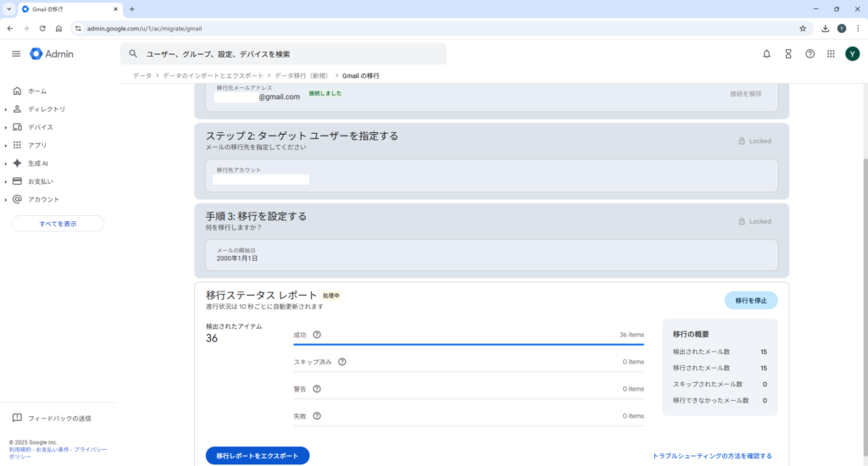Open the help question mark icon
The width and height of the screenshot is (868, 466).
(x=810, y=54)
